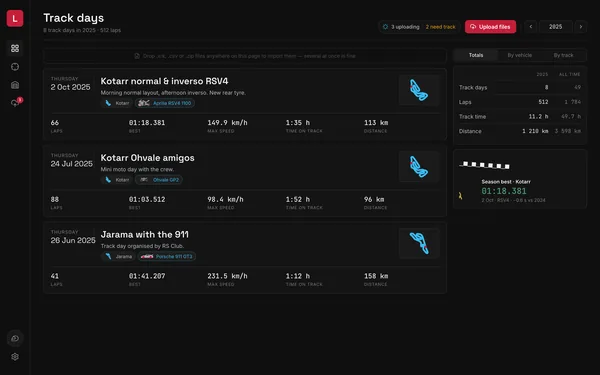Click the 41 laps count
The height and width of the screenshot is (375, 600).
coord(55,276)
